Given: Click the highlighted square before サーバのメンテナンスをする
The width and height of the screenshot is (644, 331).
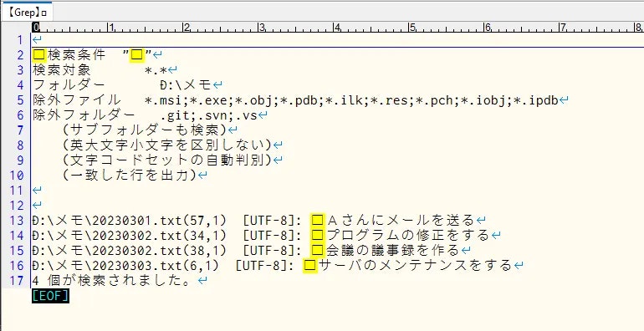Looking at the screenshot, I should pyautogui.click(x=309, y=266).
